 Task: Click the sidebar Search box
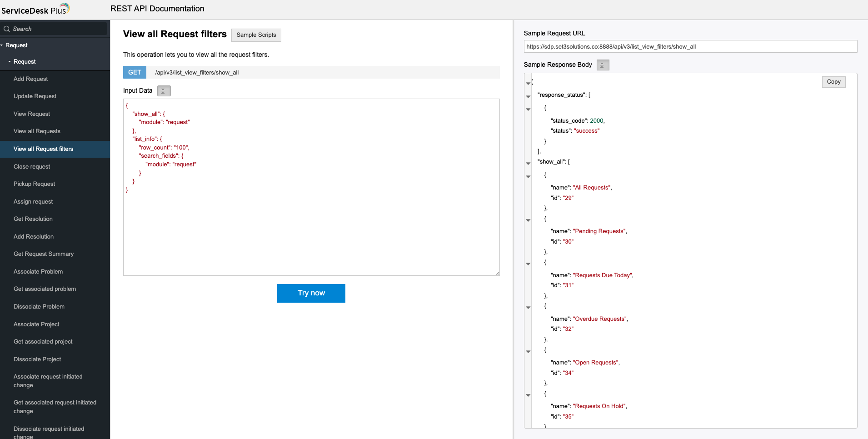click(x=55, y=29)
